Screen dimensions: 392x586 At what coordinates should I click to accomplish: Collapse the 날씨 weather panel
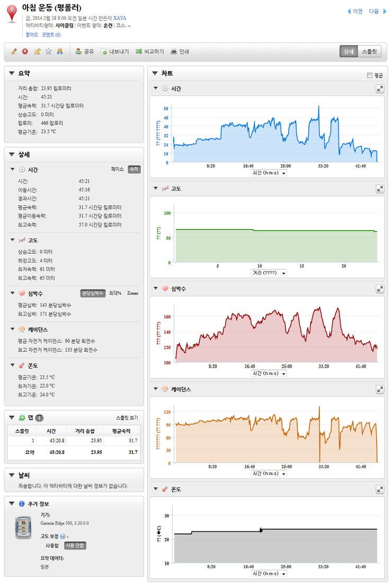pos(12,475)
